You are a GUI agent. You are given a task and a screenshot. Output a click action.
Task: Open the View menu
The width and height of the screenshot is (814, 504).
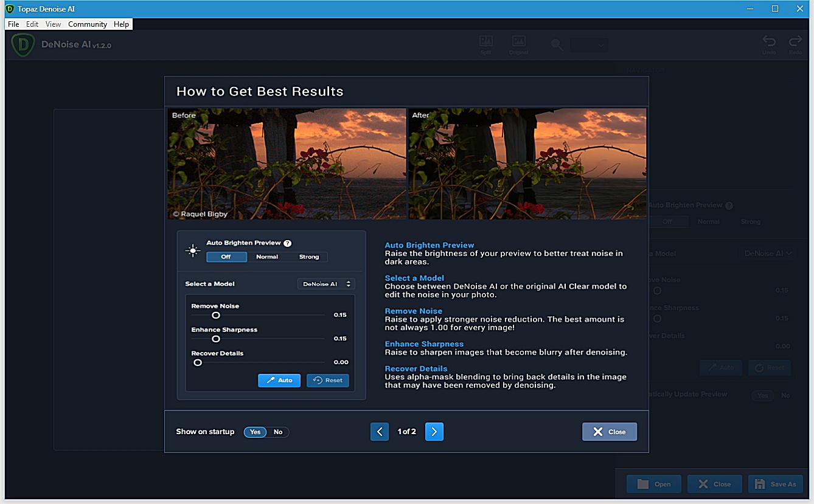pos(54,24)
